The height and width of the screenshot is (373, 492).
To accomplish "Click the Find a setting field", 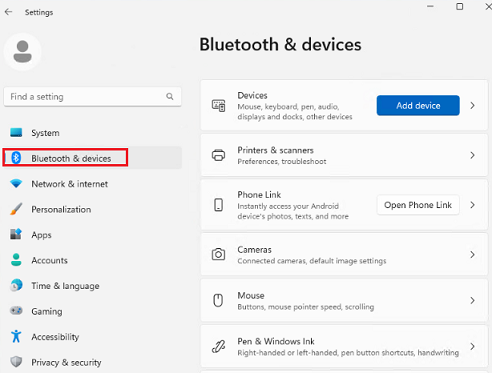I will pos(92,97).
